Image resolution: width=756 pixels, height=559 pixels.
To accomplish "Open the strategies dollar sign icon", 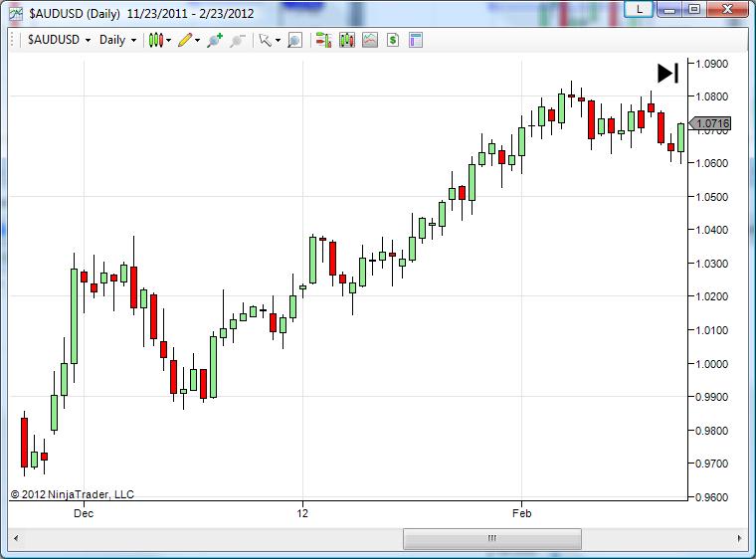I will (393, 40).
